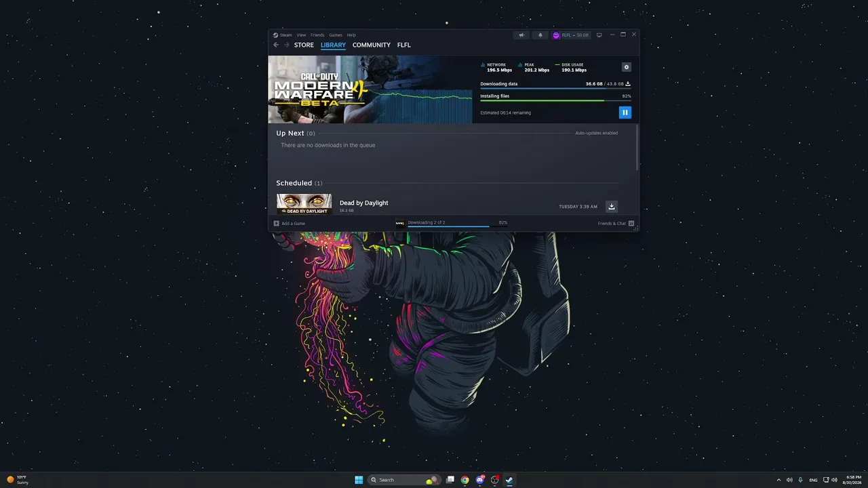
Task: Click the Steam logo icon in title bar
Action: [275, 35]
